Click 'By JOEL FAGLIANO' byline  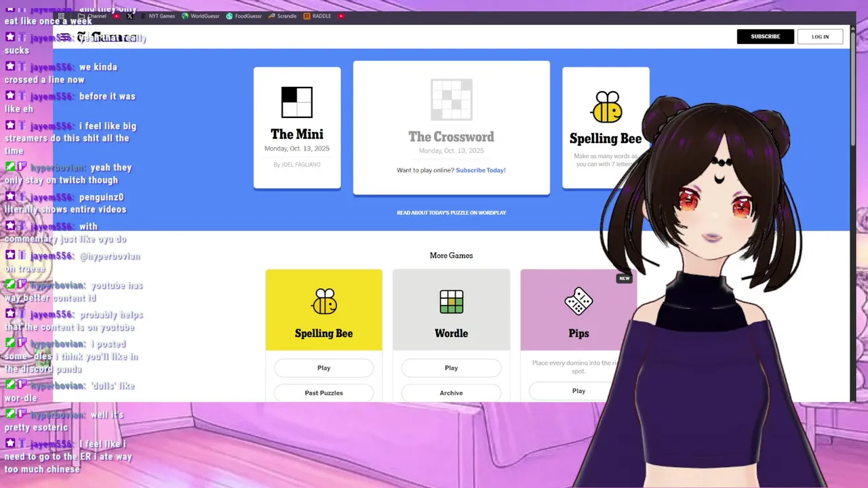point(297,165)
